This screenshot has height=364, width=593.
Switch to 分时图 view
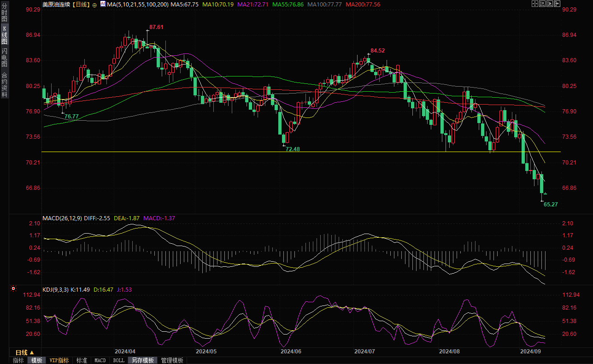point(5,14)
